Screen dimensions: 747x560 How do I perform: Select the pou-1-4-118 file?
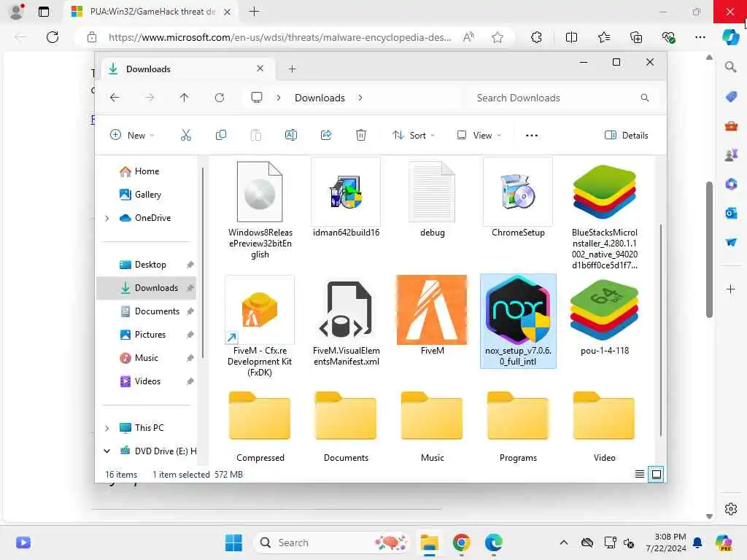[604, 316]
